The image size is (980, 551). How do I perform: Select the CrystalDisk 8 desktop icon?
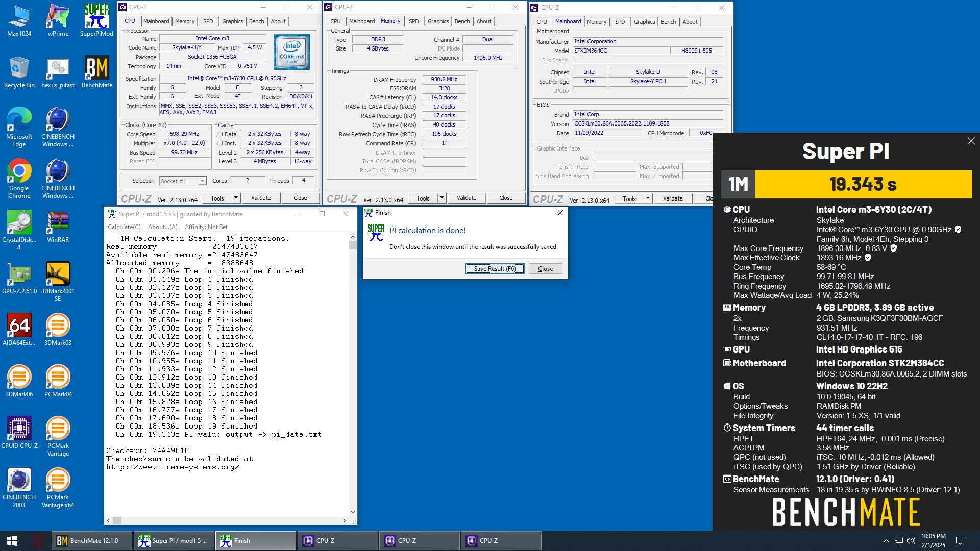coord(19,230)
